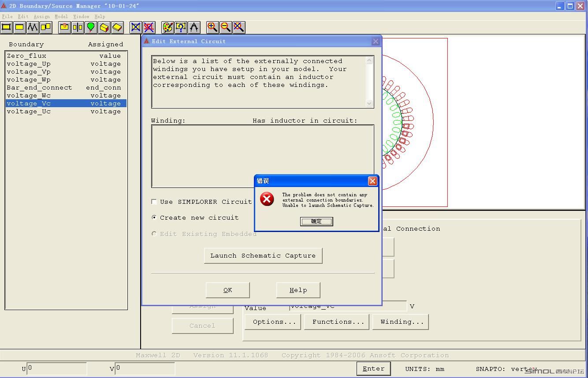The image size is (588, 378).
Task: Select Create new circuit radio button
Action: pyautogui.click(x=154, y=217)
